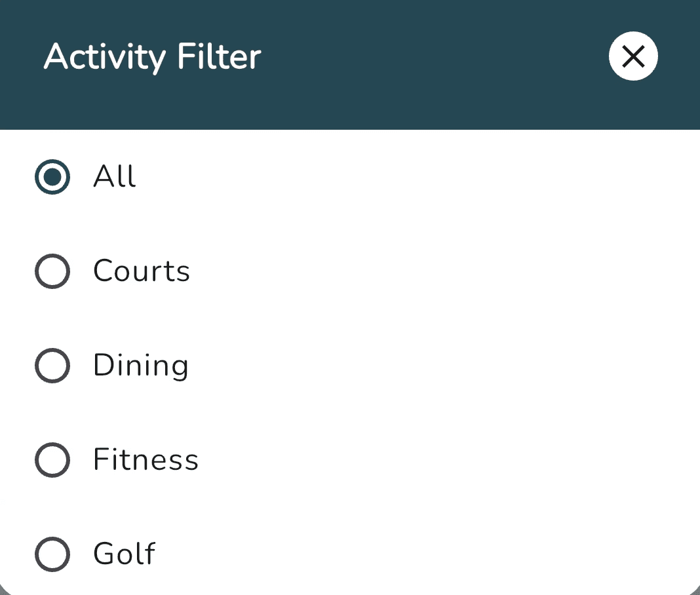Click the Dining label text
The image size is (700, 595).
[141, 365]
